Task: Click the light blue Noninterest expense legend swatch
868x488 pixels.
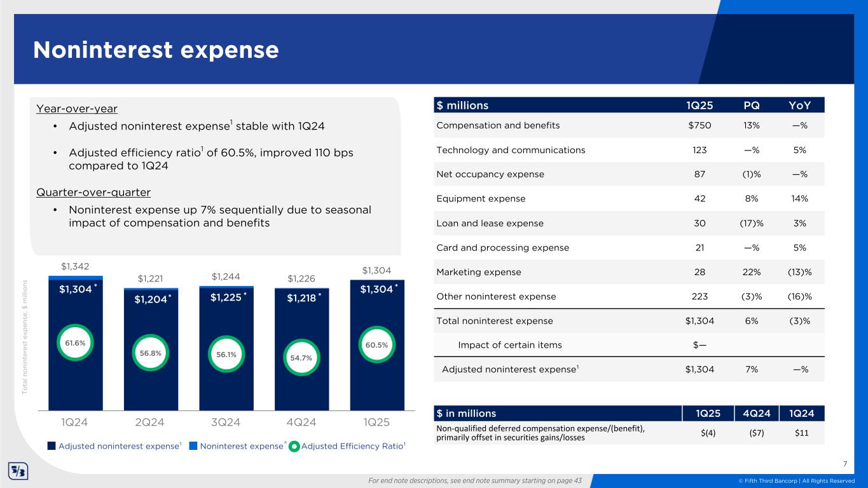Action: coord(195,447)
